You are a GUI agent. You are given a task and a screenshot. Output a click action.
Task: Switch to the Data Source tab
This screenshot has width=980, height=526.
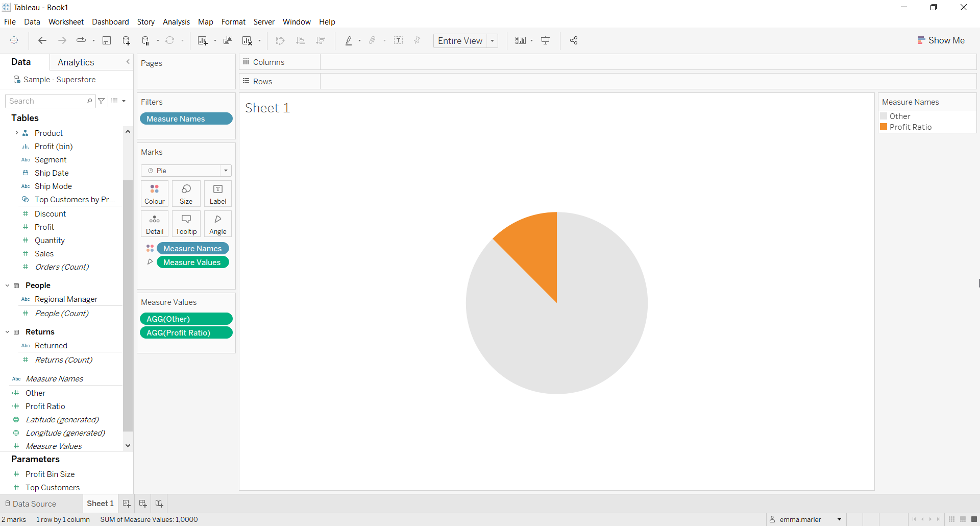click(34, 504)
